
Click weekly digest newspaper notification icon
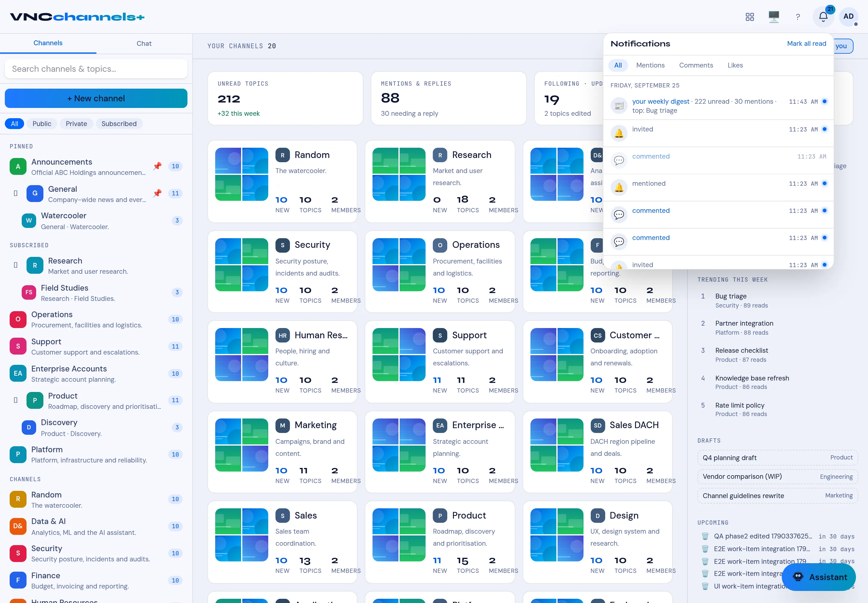pos(619,106)
